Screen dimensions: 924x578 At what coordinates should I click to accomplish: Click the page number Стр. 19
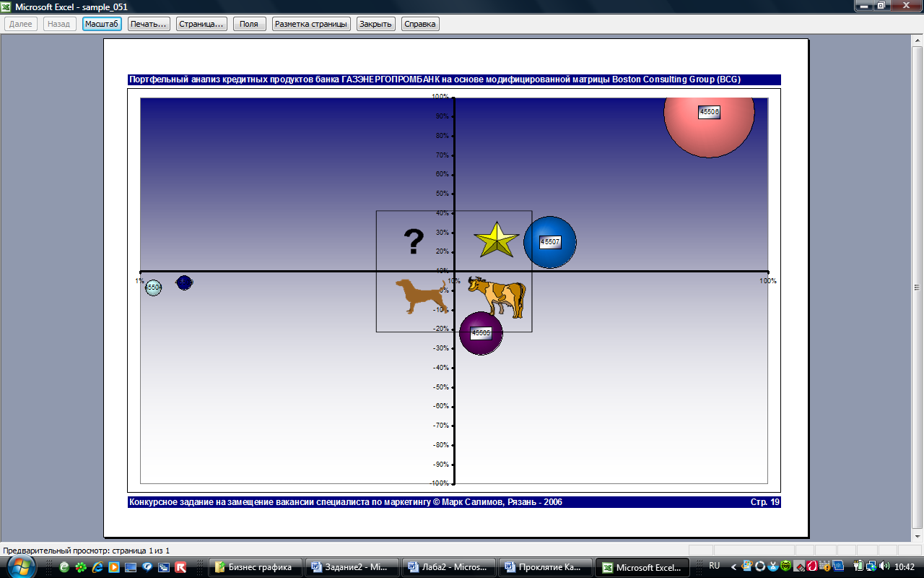click(x=765, y=501)
